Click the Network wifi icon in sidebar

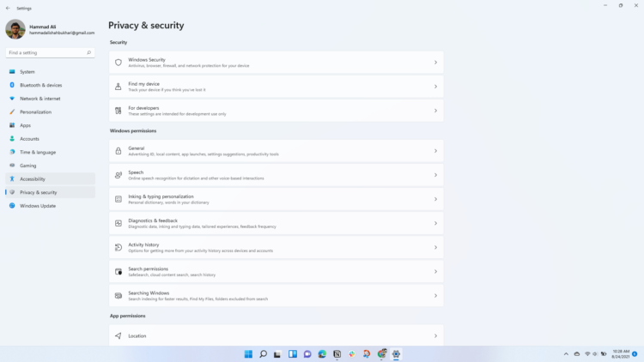coord(12,99)
